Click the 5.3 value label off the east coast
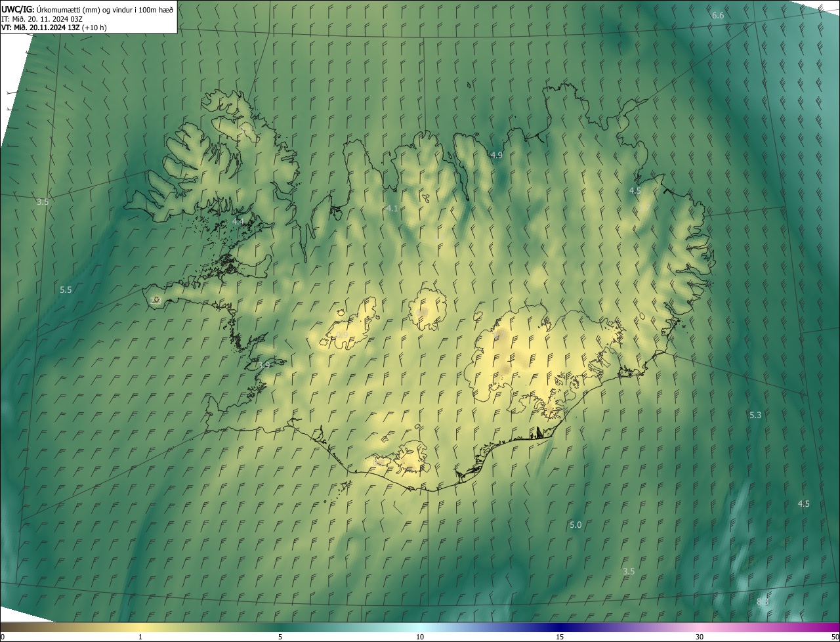The height and width of the screenshot is (642, 840). 755,415
